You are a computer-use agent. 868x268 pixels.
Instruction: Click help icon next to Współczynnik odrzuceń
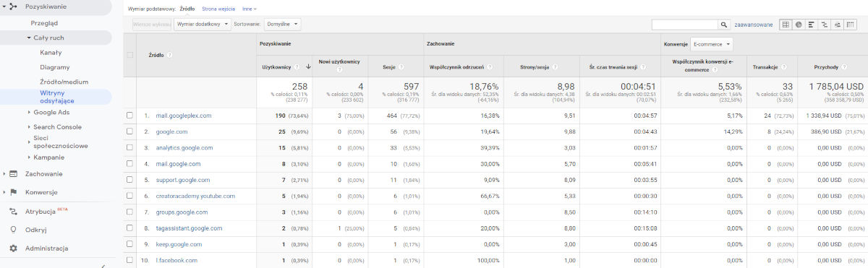(x=489, y=66)
